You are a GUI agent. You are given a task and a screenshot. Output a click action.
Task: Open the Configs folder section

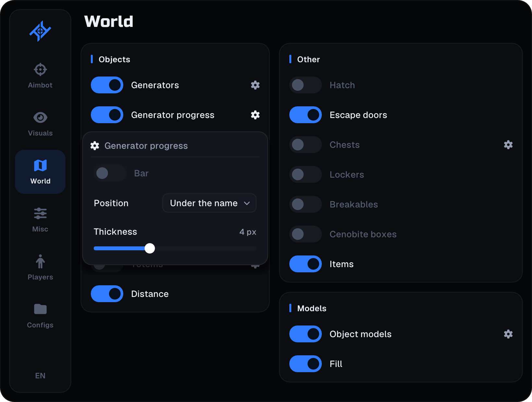coord(40,316)
